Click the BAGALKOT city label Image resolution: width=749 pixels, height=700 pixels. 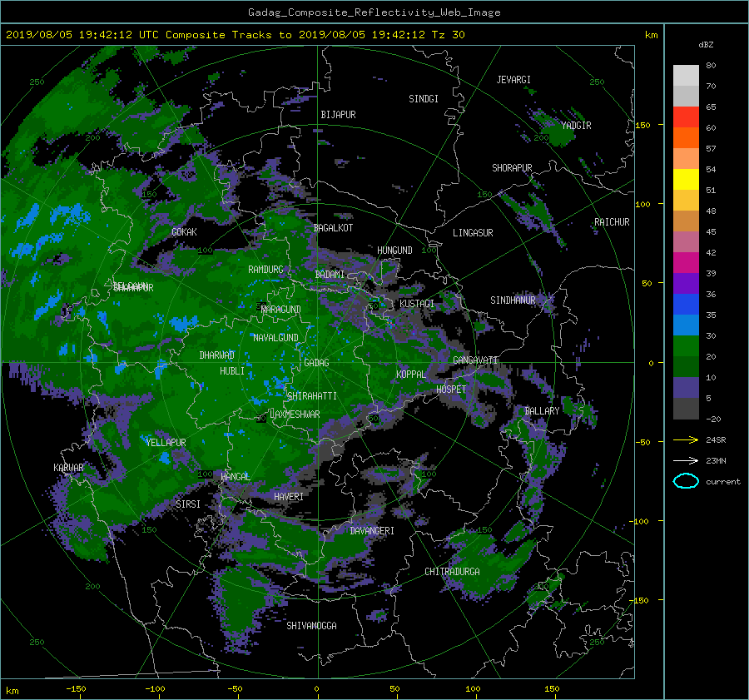coord(333,228)
